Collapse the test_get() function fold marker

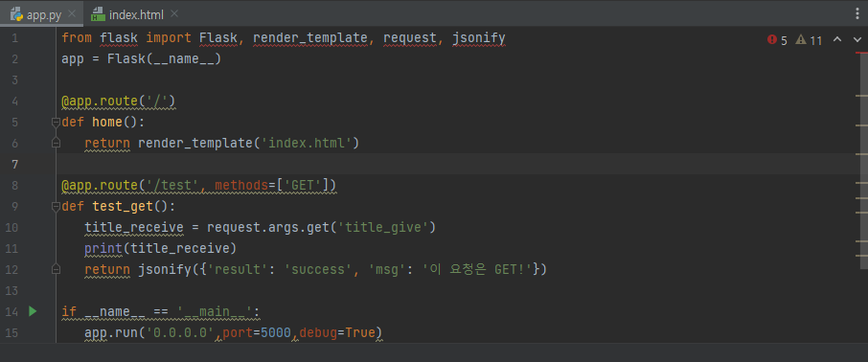tap(56, 207)
